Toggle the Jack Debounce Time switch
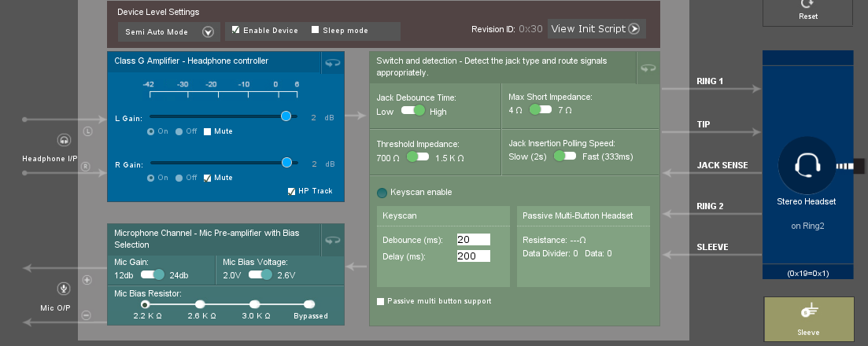 [x=412, y=111]
